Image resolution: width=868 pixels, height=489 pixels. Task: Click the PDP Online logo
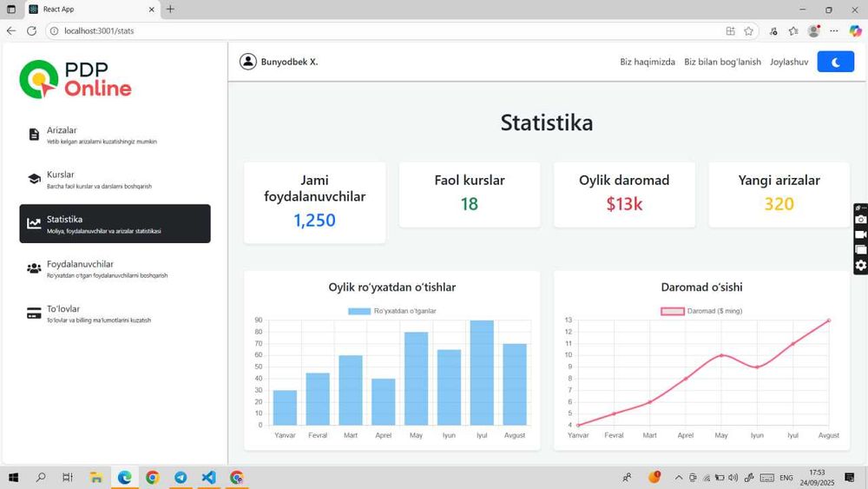pos(76,79)
